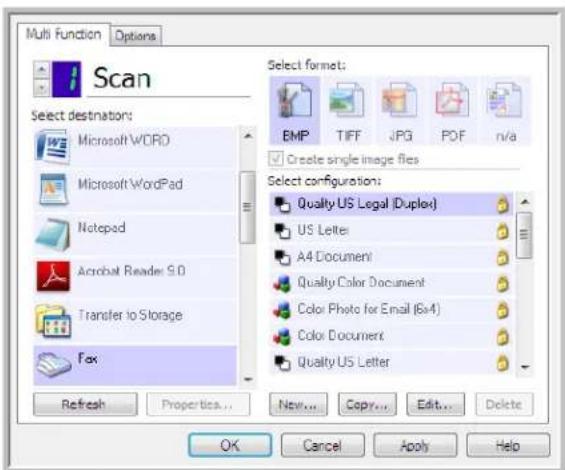Click the Microsoft WORD destination icon
This screenshot has width=565, height=470.
[52, 147]
